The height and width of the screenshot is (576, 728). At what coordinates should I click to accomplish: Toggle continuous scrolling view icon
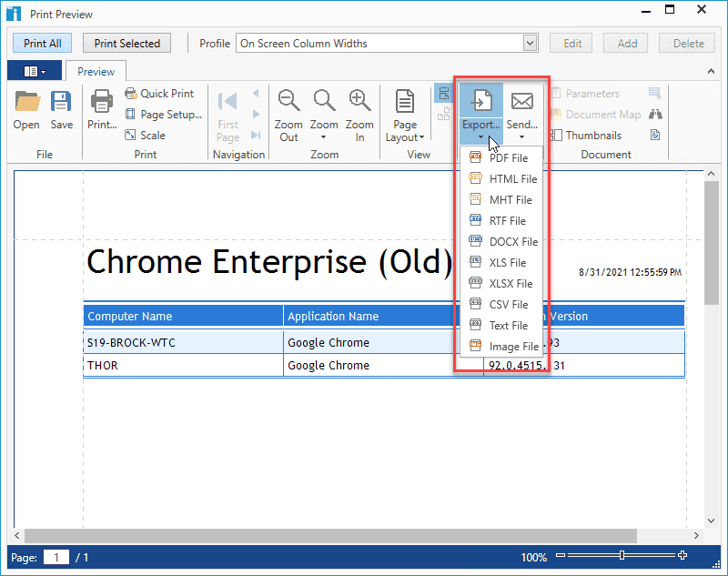(x=444, y=93)
